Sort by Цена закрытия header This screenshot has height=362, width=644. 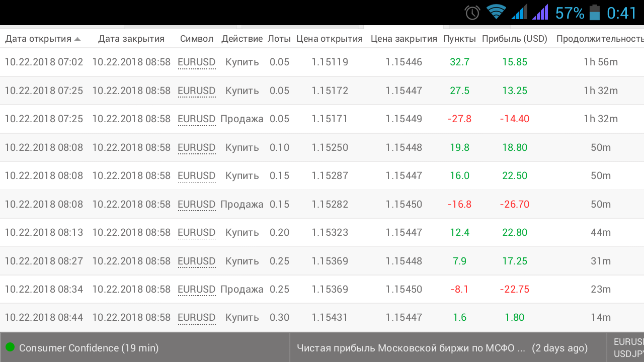coord(404,39)
